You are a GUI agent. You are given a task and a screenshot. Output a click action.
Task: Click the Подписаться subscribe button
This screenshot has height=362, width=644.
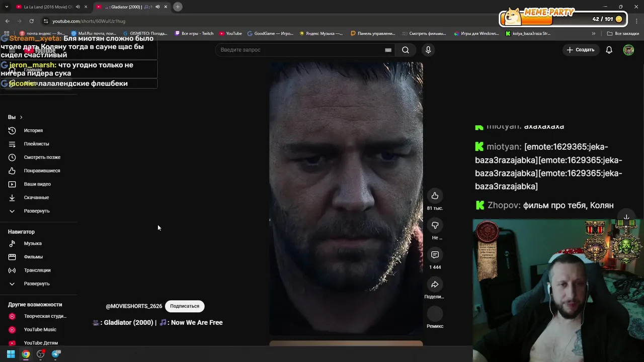pyautogui.click(x=185, y=306)
